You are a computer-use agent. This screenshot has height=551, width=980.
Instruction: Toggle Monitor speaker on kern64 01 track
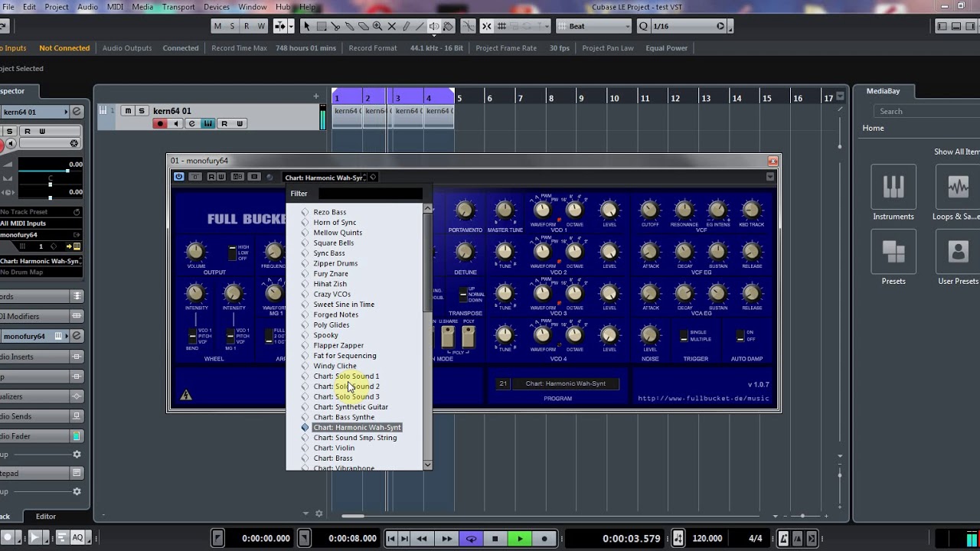(176, 123)
